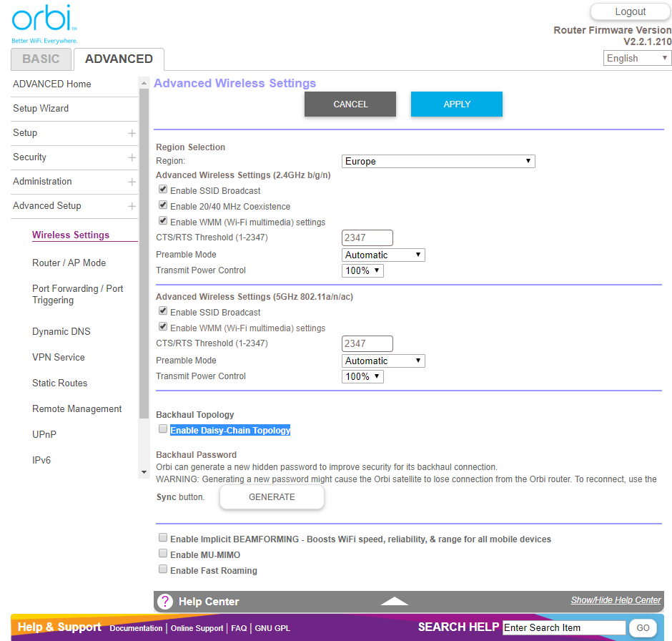Image resolution: width=672 pixels, height=641 pixels.
Task: Expand Administration using its plus icon
Action: [132, 182]
